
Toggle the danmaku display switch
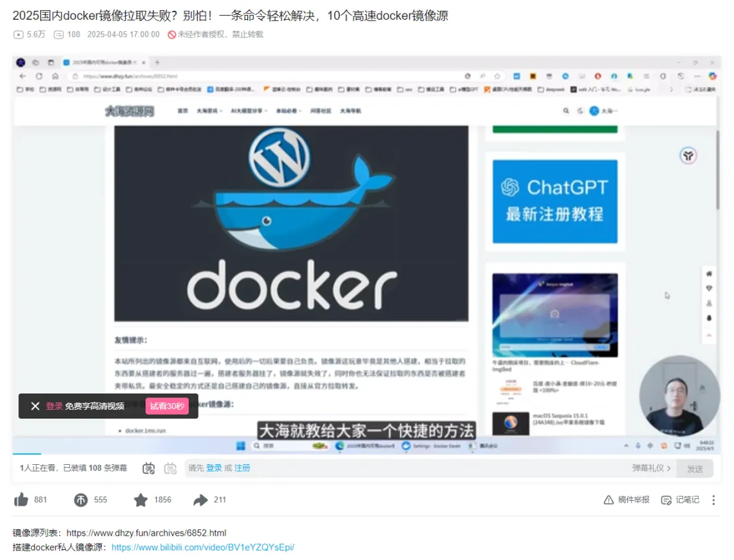click(148, 468)
